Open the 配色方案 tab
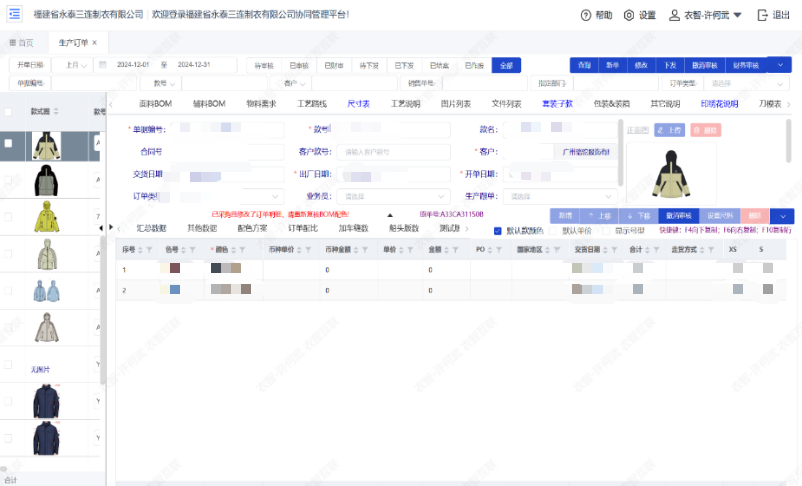The image size is (802, 486). (250, 228)
